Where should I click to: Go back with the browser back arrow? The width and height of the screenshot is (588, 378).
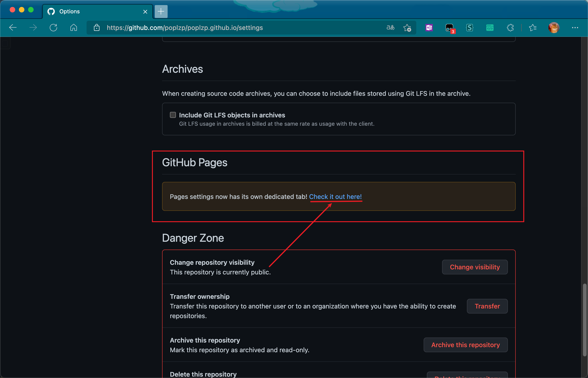pos(13,27)
